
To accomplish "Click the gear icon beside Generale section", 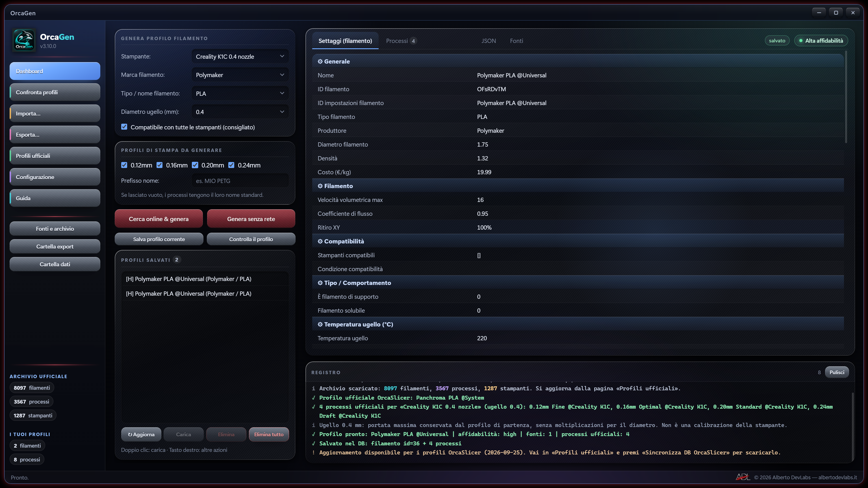I will (320, 62).
